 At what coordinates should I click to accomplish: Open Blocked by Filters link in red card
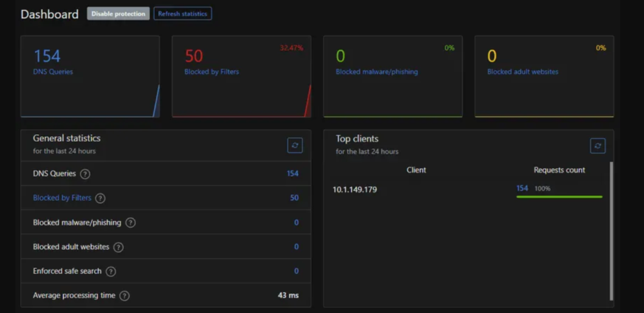[x=211, y=72]
